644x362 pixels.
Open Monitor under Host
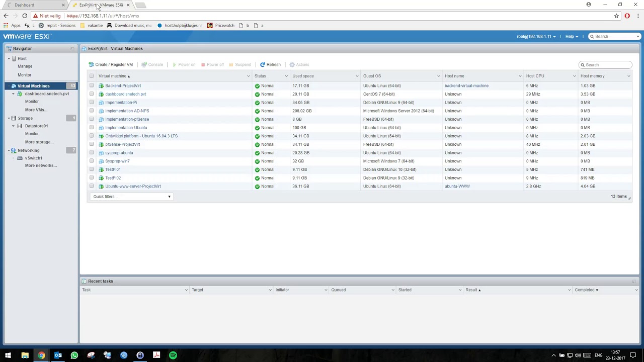point(25,75)
